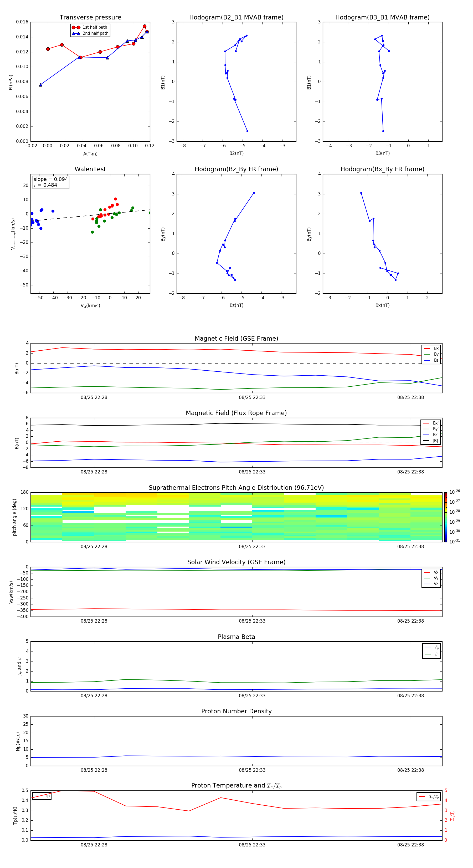
Task: Click the "Magnetic Field (Flux Rope Frame)" title
Action: tap(236, 413)
